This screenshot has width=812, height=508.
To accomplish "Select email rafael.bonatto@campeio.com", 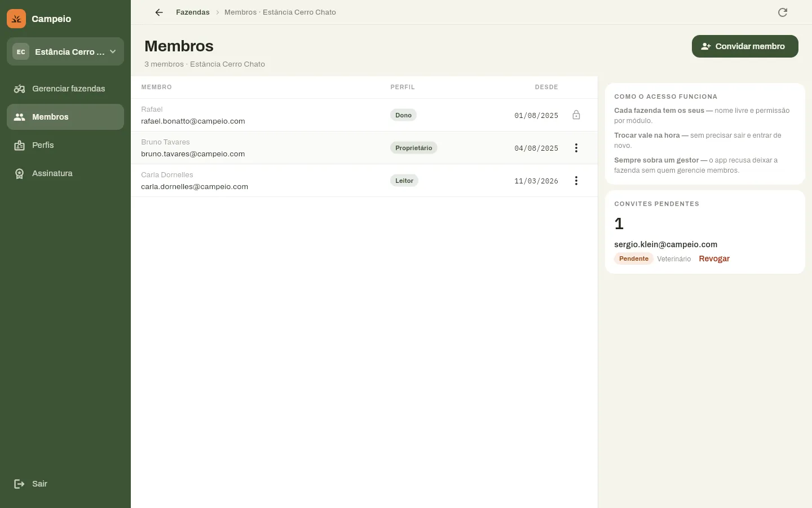I will tap(193, 121).
